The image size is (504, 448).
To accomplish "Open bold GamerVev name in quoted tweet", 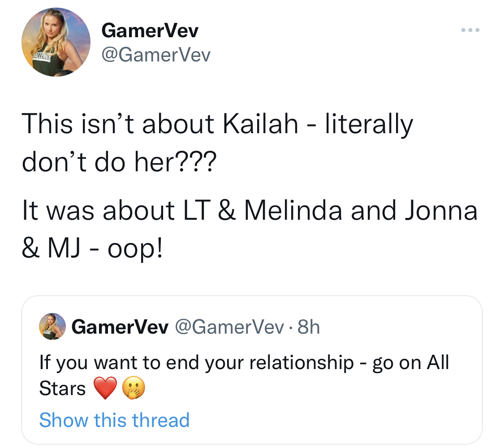I will pyautogui.click(x=120, y=327).
